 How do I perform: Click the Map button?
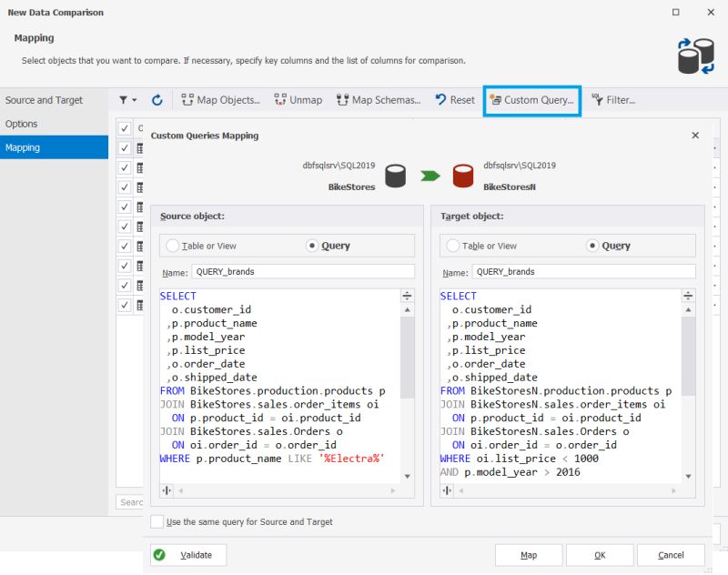coord(529,555)
